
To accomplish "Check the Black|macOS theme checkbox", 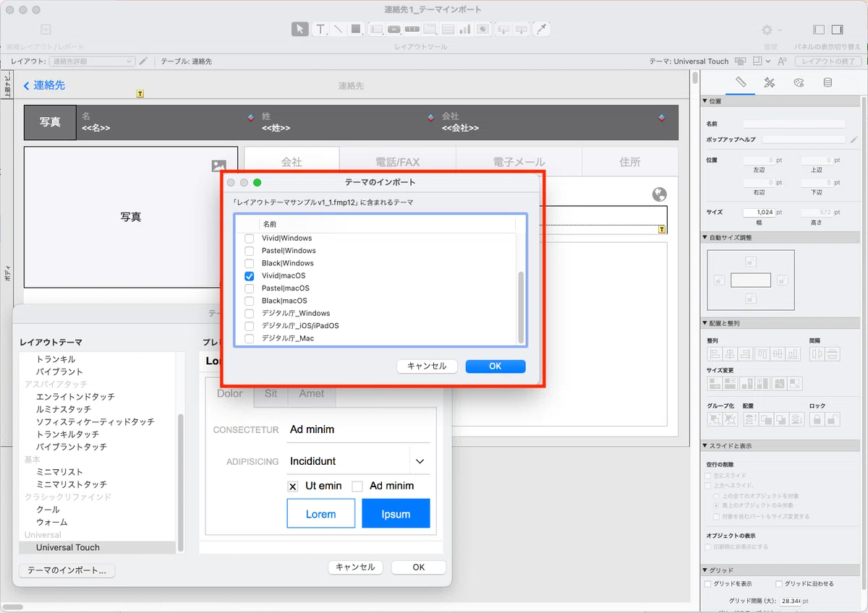I will click(x=250, y=301).
